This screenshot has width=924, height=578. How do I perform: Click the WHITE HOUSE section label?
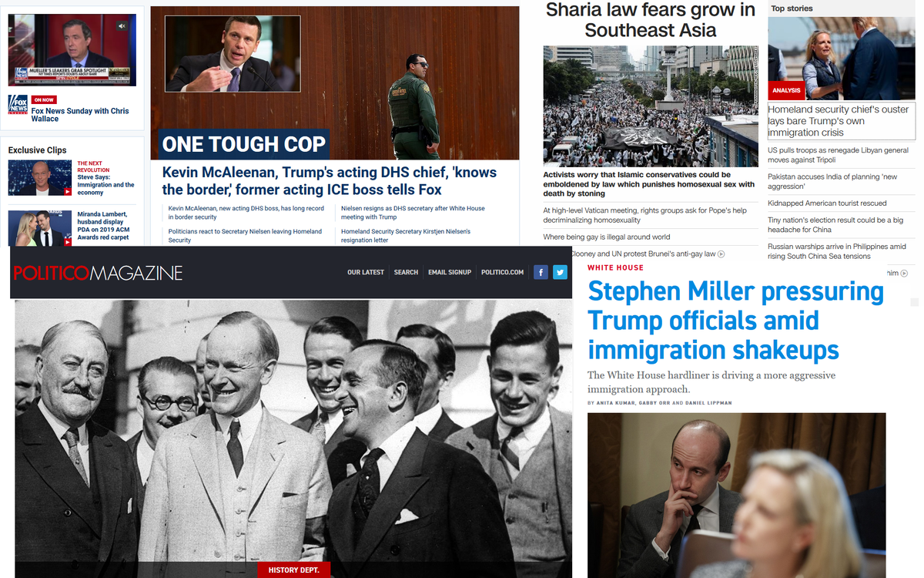[615, 267]
